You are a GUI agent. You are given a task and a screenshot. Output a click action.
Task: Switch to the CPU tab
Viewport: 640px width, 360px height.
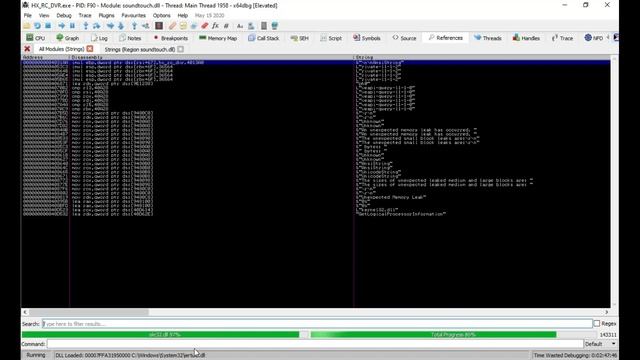(x=36, y=38)
